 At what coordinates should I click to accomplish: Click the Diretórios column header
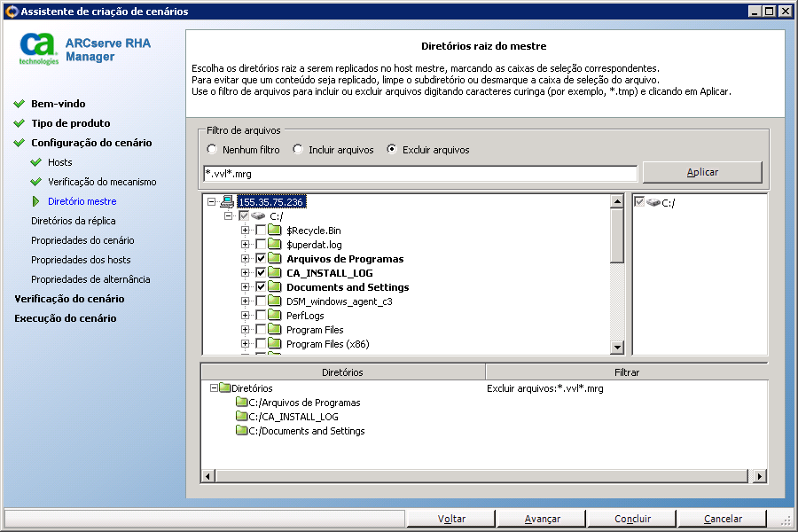pos(342,372)
